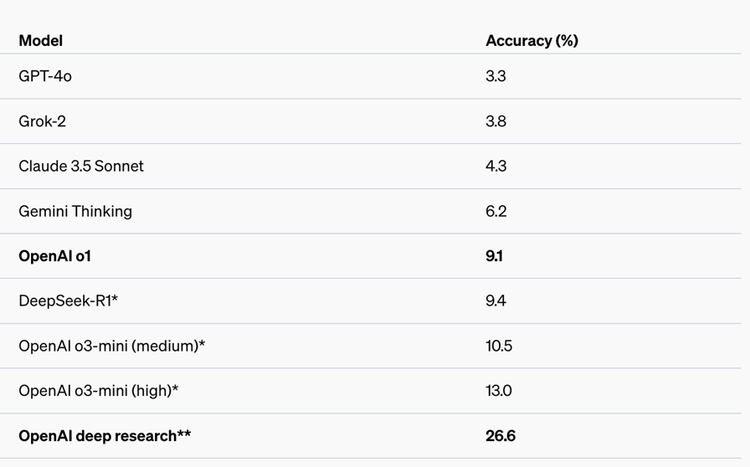Click the bold 26.6 accuracy value

(x=500, y=436)
